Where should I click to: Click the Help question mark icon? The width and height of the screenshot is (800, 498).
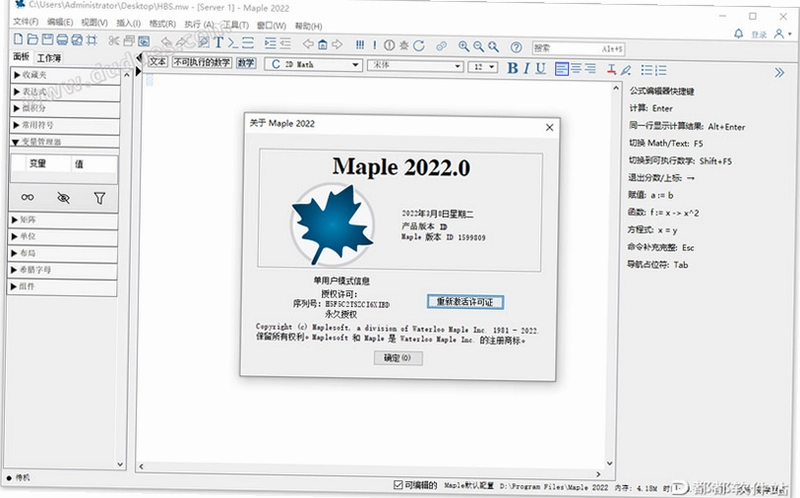516,47
